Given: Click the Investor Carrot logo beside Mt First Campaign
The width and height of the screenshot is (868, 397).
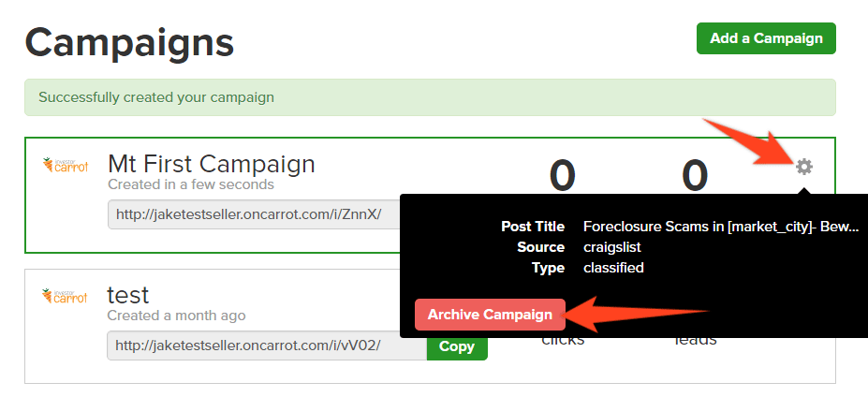Looking at the screenshot, I should (66, 165).
